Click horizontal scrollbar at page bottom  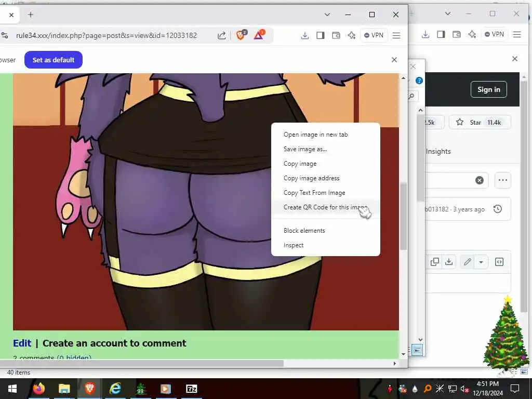pos(142,363)
